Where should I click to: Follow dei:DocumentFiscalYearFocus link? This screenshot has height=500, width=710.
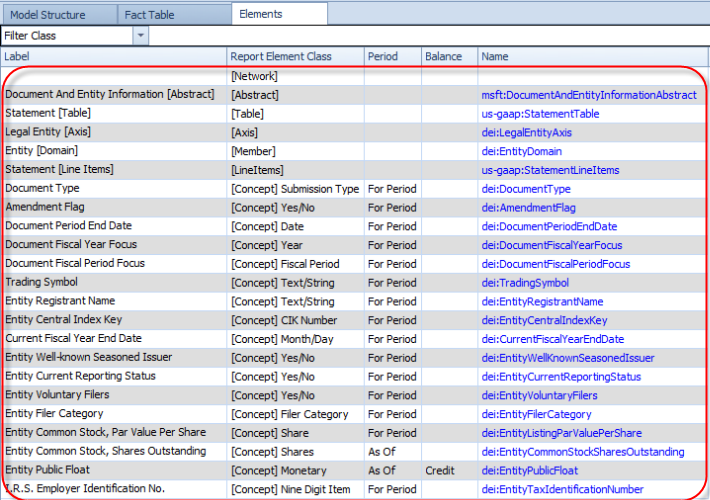point(552,245)
